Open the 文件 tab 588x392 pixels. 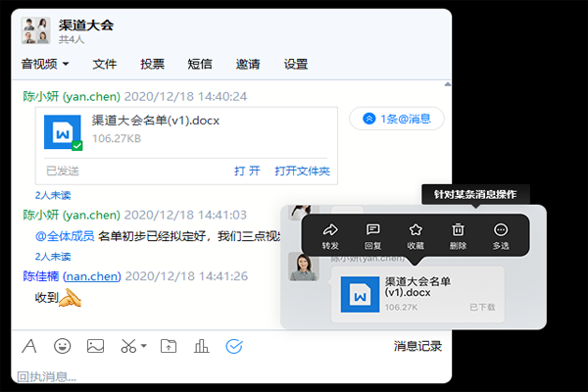pos(105,65)
